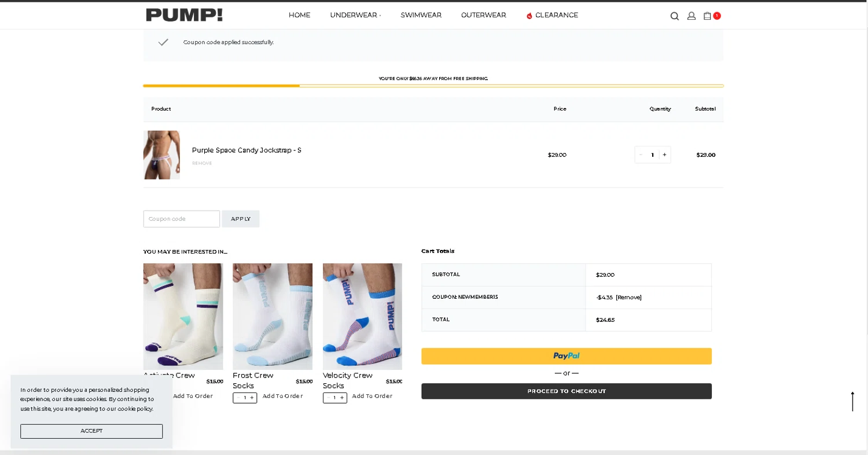Screen dimensions: 868x455
Task: Increase Frost Crew Socks quantity
Action: coord(252,398)
